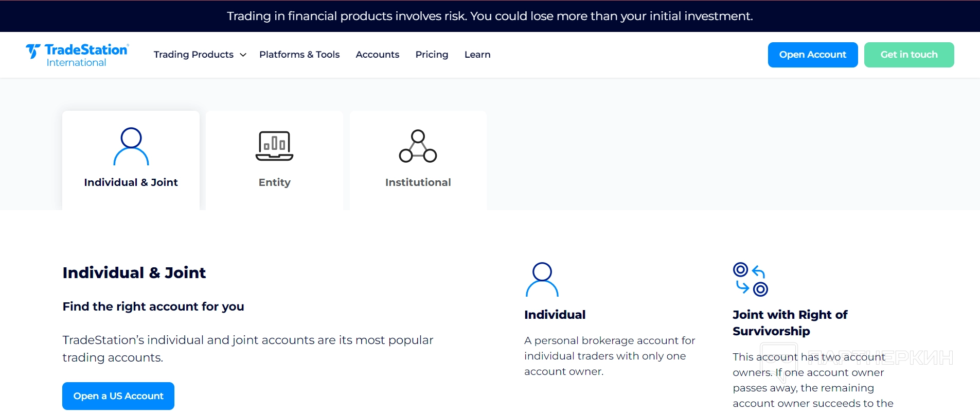Go to Platforms & Tools
Screen dimensions: 980x411
pyautogui.click(x=299, y=55)
